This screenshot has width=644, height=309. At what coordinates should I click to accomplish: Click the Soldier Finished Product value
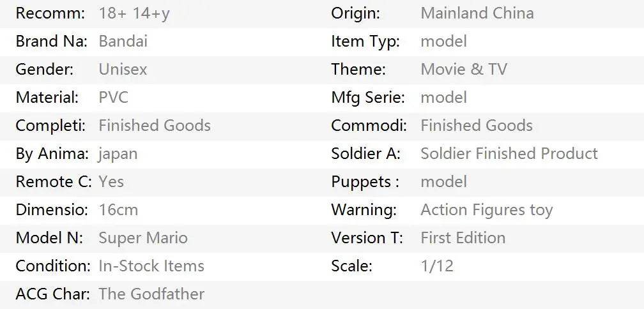509,154
